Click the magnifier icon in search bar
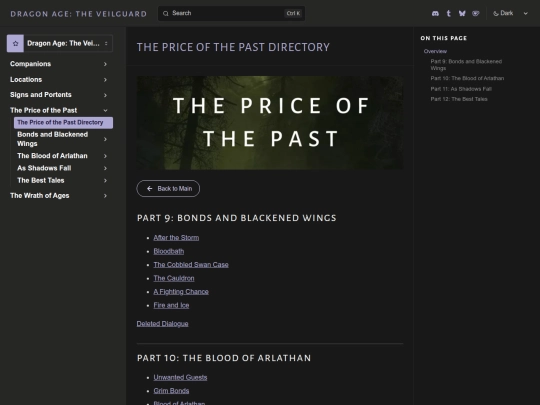The height and width of the screenshot is (405, 540). click(166, 13)
